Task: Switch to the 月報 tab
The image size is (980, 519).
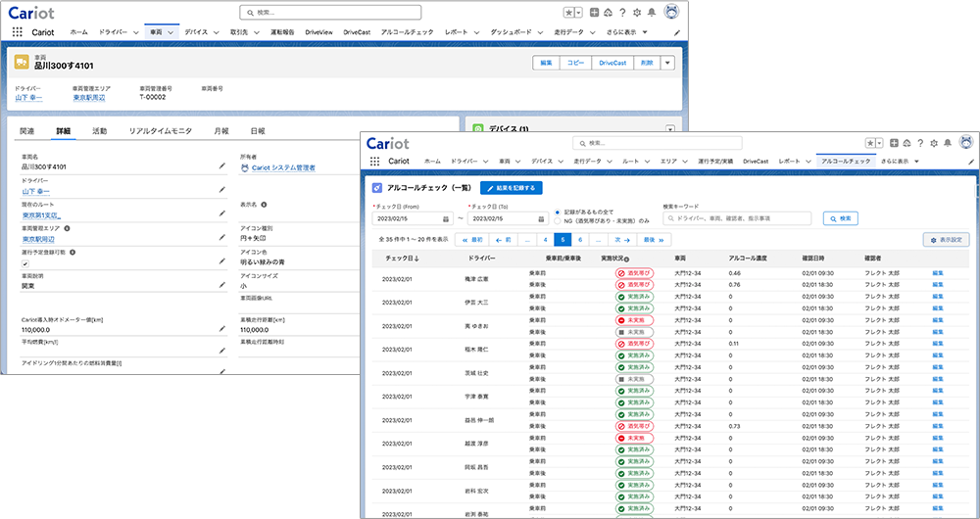Action: (221, 131)
